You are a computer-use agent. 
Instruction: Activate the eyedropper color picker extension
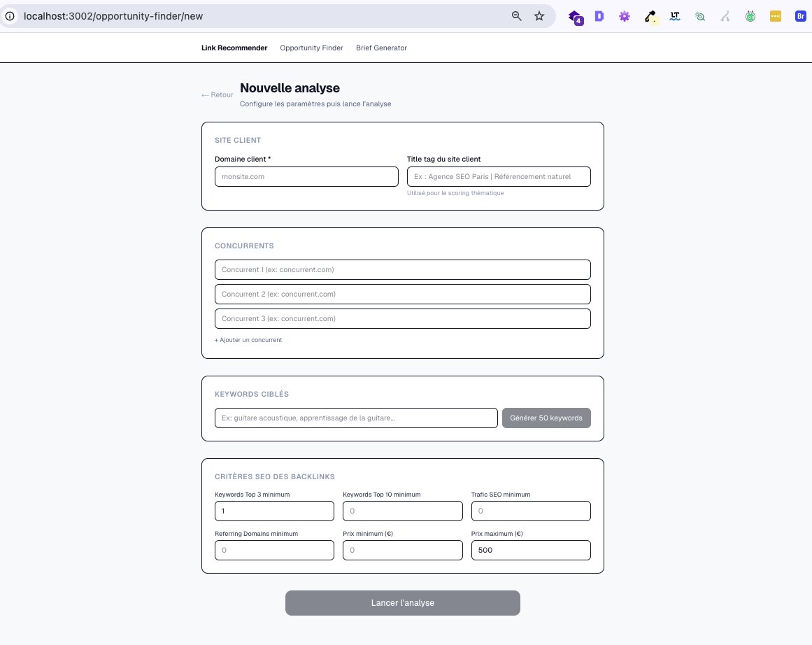(x=650, y=17)
